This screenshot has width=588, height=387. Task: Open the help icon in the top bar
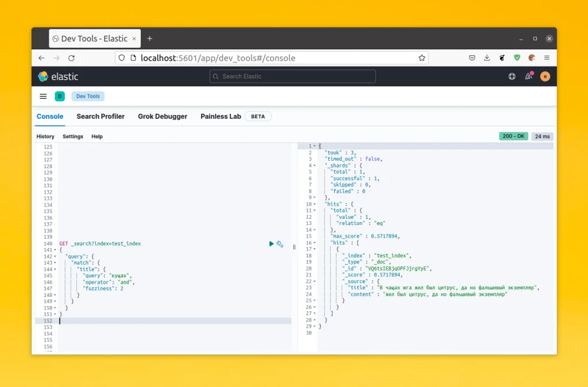coord(512,76)
